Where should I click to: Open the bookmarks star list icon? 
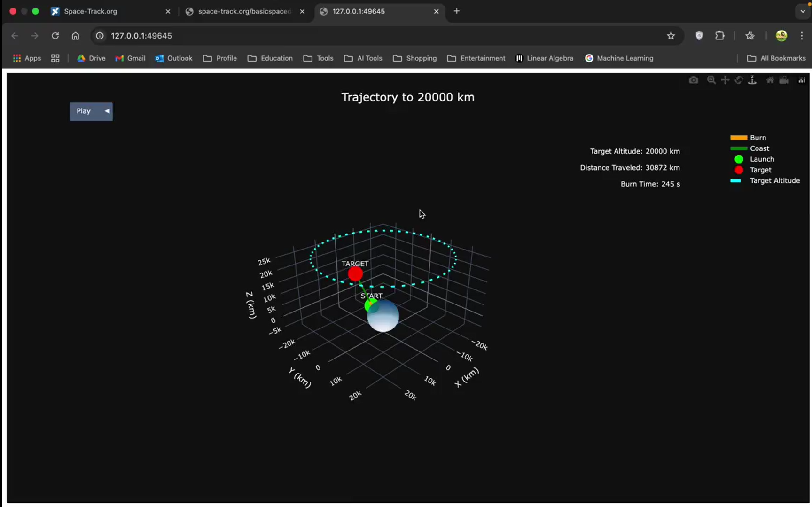coord(750,36)
